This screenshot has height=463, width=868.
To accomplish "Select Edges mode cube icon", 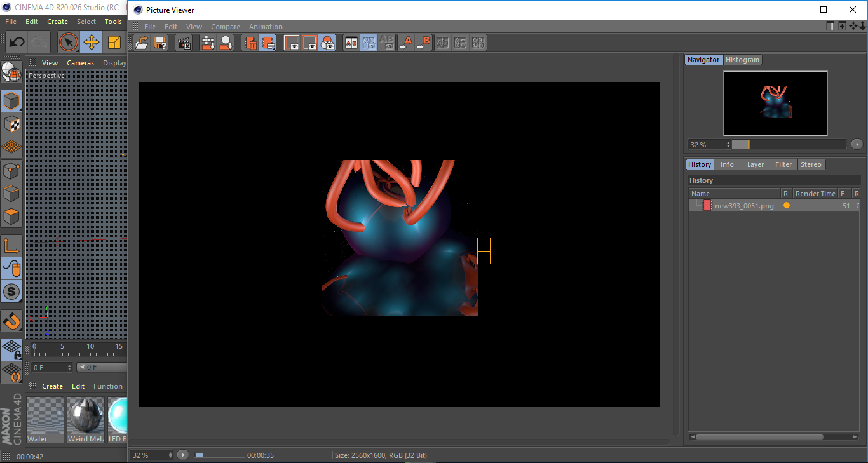I will tap(11, 194).
